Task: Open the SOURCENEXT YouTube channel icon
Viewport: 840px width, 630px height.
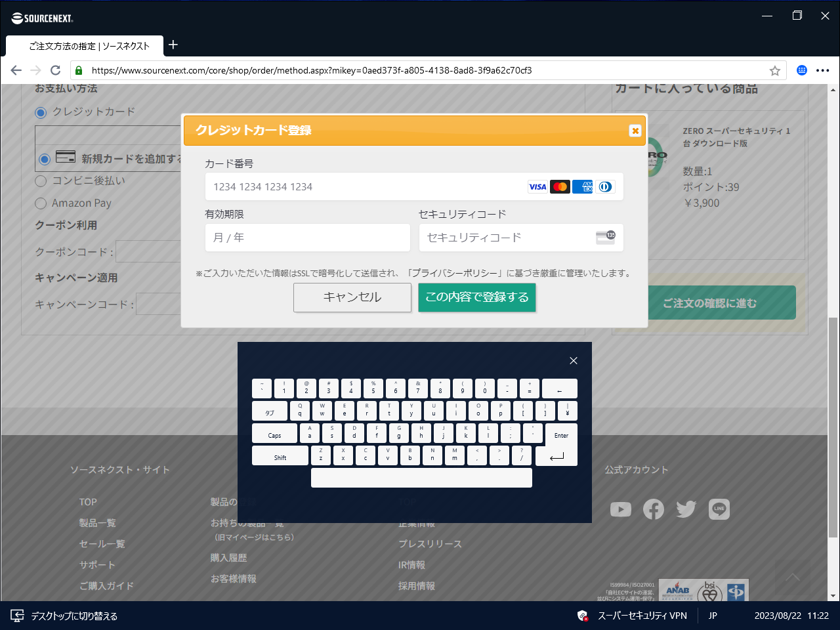Action: click(x=621, y=509)
